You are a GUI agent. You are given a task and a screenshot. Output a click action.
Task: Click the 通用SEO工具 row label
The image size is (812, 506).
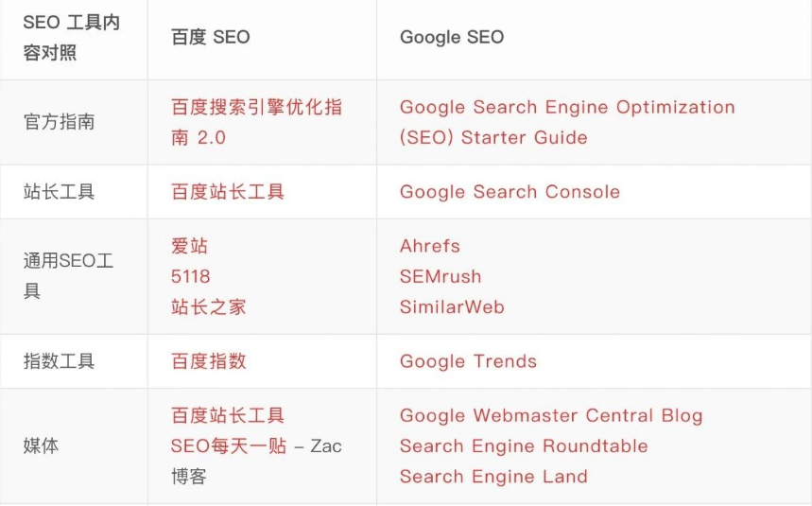(x=68, y=276)
